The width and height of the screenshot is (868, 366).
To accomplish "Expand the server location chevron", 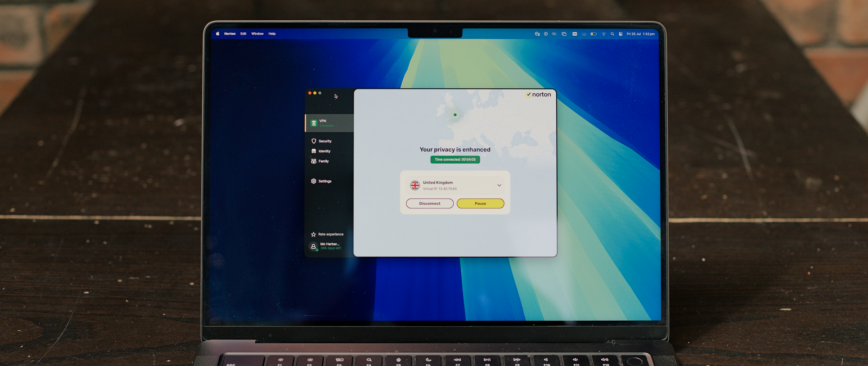I will (x=499, y=185).
